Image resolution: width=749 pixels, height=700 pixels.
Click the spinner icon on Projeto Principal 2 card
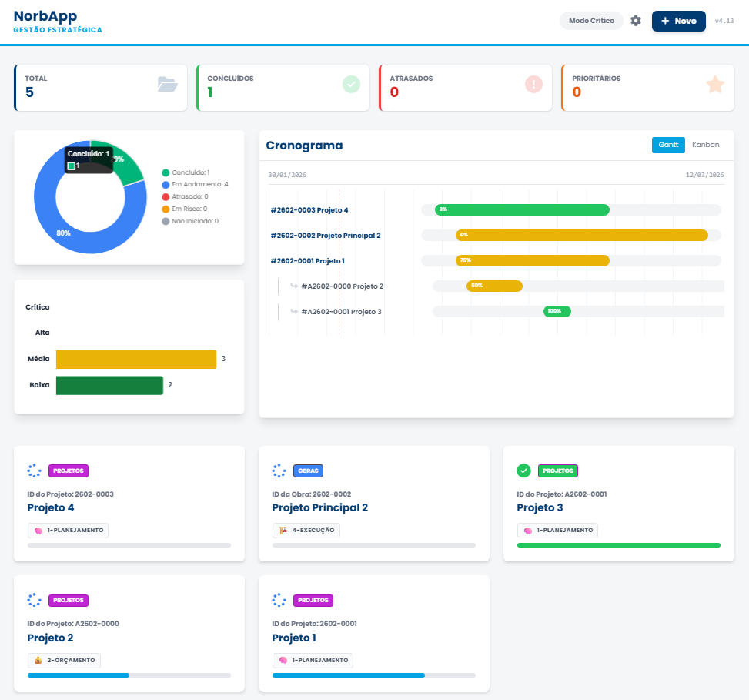point(279,471)
